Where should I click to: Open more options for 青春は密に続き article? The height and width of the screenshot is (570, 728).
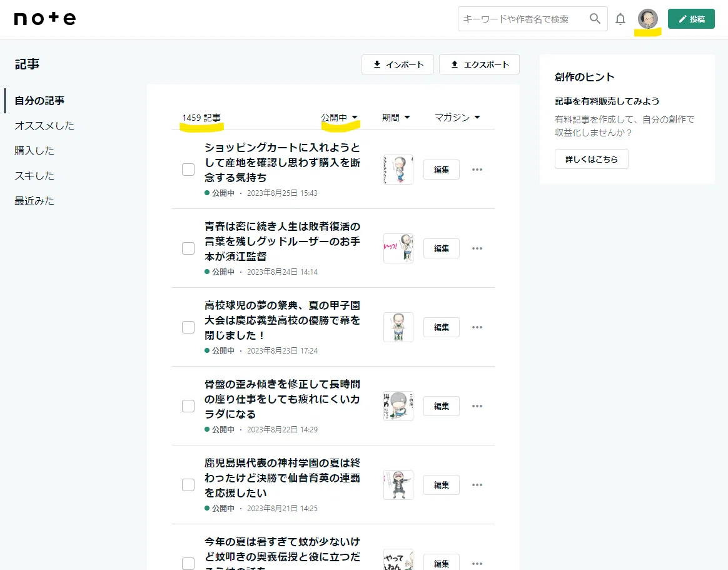click(x=477, y=248)
